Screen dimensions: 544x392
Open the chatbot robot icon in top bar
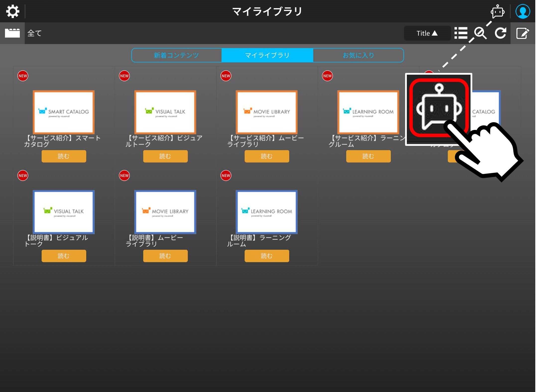point(497,11)
